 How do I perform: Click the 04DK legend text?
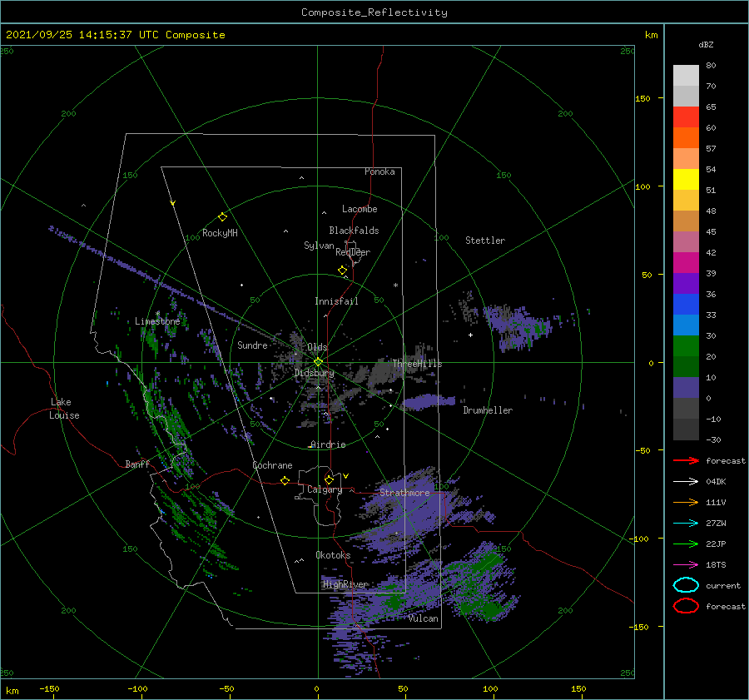click(x=716, y=482)
